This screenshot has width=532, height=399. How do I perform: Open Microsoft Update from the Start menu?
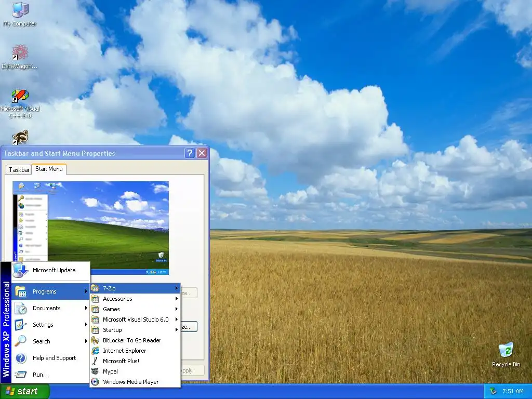point(51,270)
